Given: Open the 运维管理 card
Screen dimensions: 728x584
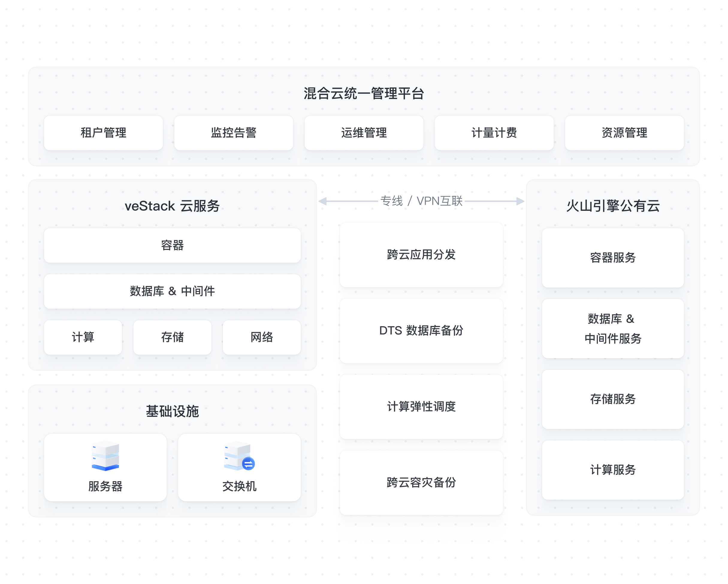Looking at the screenshot, I should coord(364,133).
